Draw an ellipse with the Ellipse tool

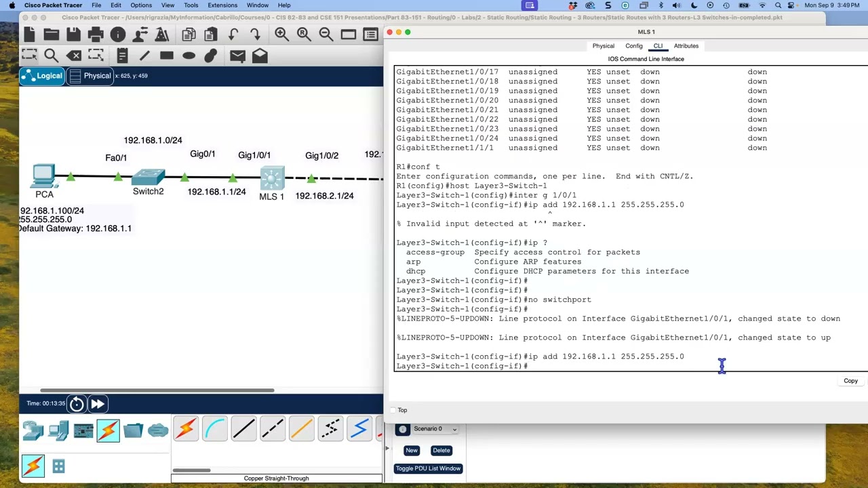(189, 56)
